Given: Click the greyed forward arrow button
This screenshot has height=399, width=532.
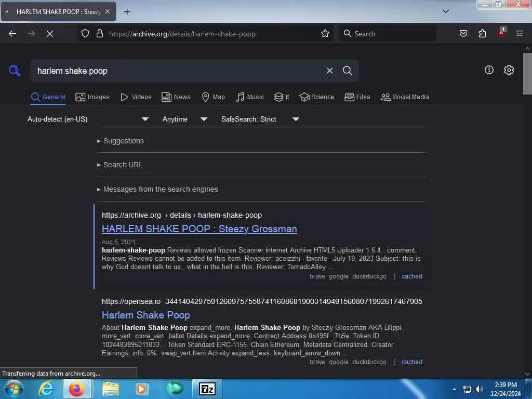Looking at the screenshot, I should click(x=31, y=34).
